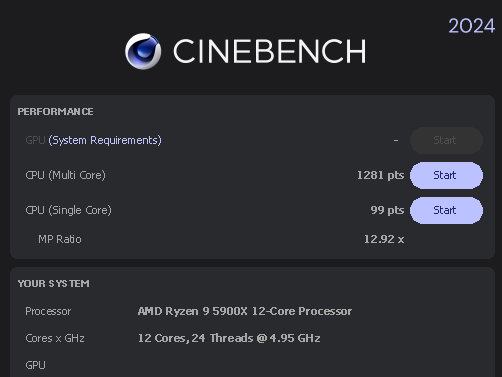Click the CINEBENCH title text

point(270,51)
